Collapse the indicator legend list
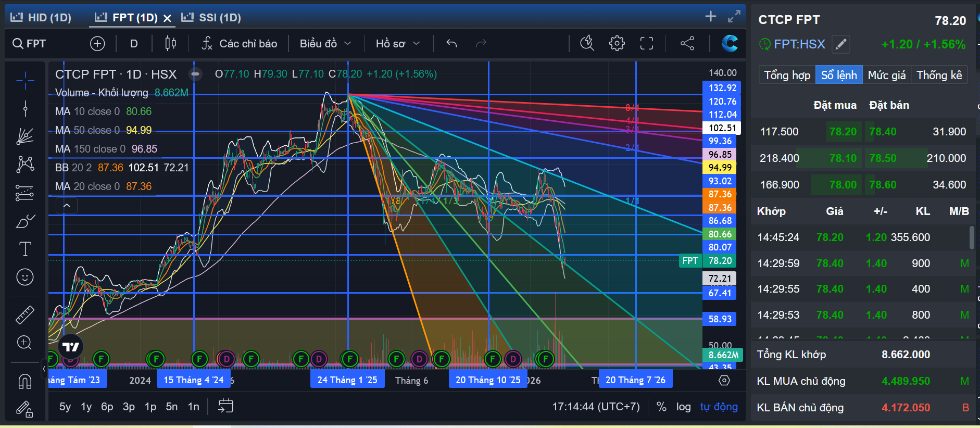Image resolution: width=980 pixels, height=428 pixels. pyautogui.click(x=67, y=206)
